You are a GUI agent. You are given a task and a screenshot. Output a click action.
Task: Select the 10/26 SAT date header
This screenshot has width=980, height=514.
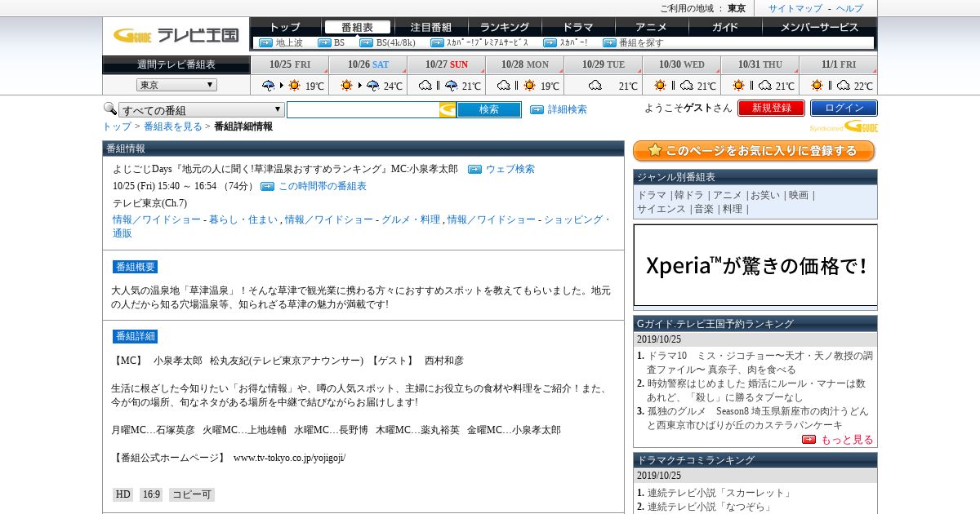pyautogui.click(x=367, y=64)
